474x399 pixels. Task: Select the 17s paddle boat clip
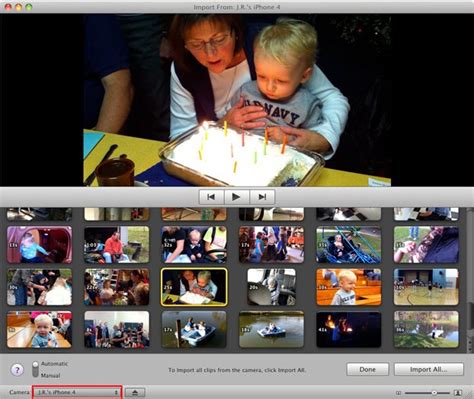[194, 329]
